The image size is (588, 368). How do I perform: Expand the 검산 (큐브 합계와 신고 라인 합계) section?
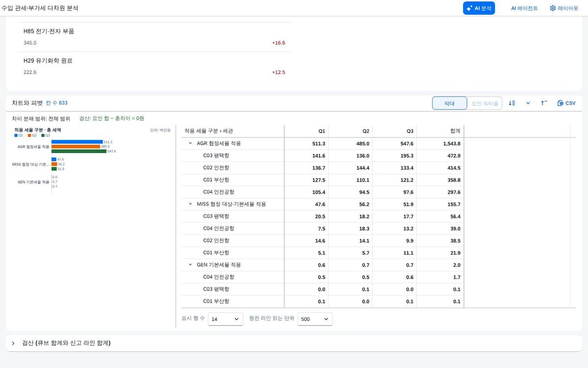click(13, 343)
